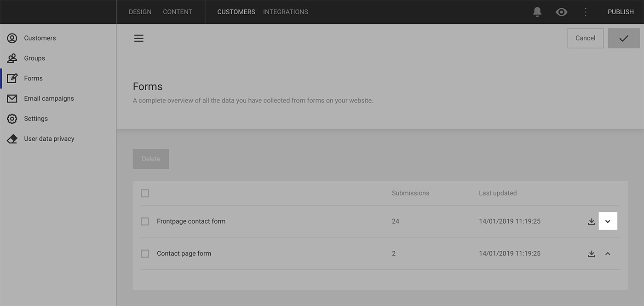Download Contact page form submissions

(592, 254)
